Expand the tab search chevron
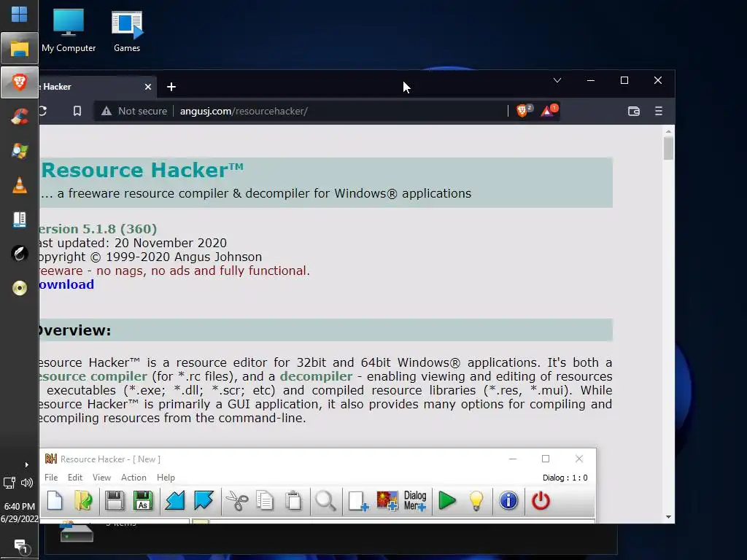 [x=557, y=80]
